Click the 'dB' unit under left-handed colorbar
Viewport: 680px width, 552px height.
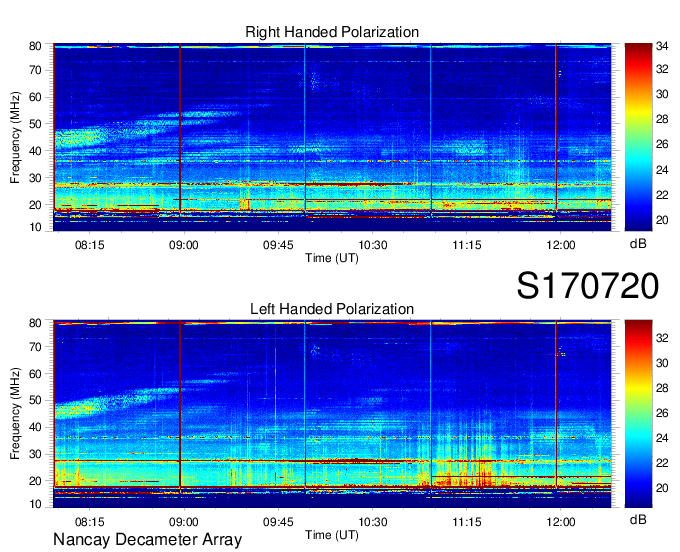point(638,520)
